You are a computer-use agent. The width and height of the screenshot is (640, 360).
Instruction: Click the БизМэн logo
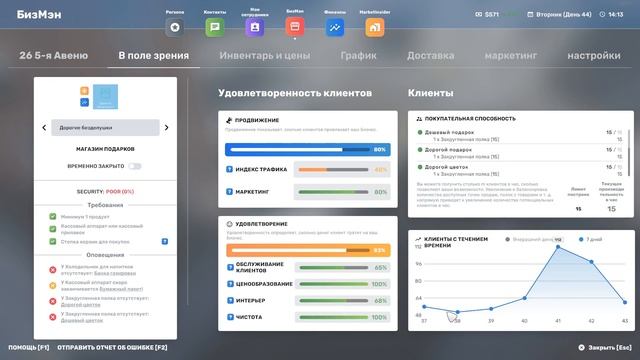pos(39,14)
